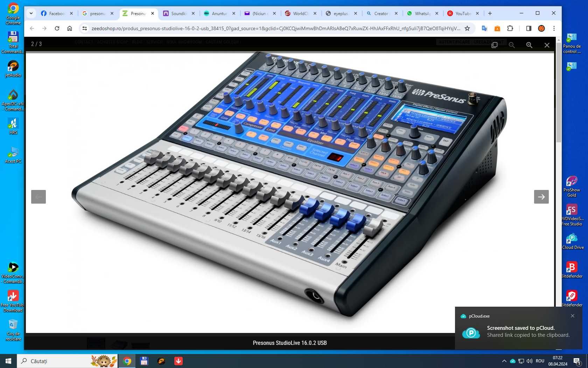Switch ROU keyboard language

[540, 361]
